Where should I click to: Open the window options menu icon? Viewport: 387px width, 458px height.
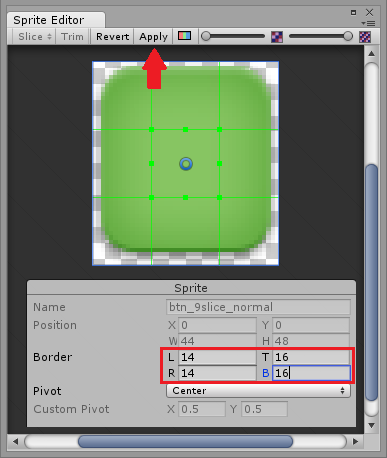(x=368, y=23)
